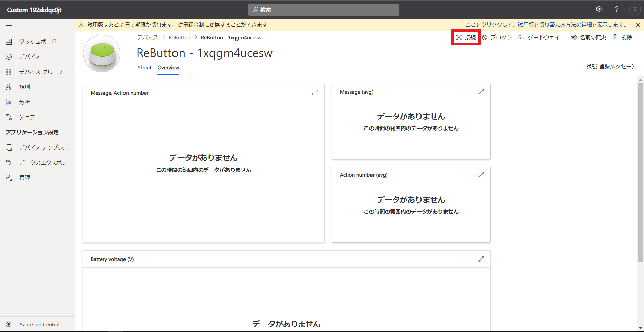
Task: Click the ReButton - 1xqgm4ucesw heading
Action: coord(205,53)
